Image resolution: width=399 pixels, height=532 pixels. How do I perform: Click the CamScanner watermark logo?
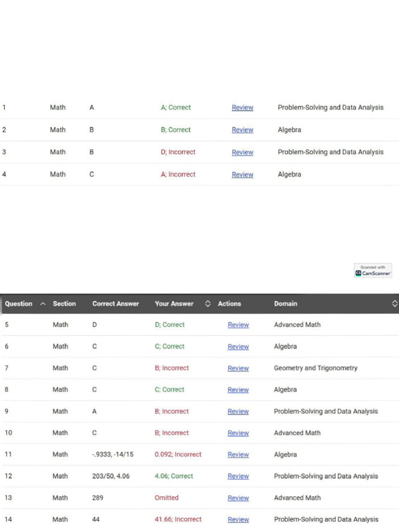(373, 270)
